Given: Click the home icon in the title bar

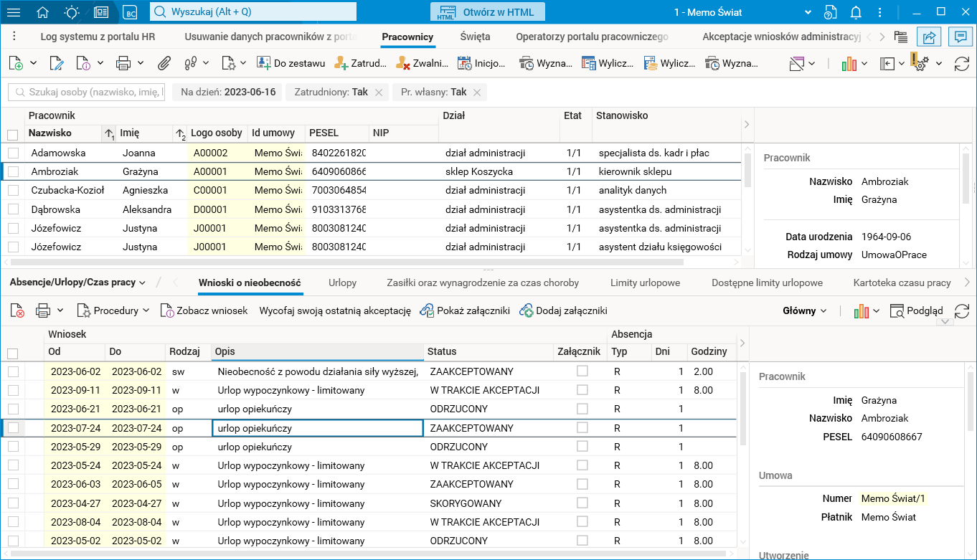Looking at the screenshot, I should [42, 12].
